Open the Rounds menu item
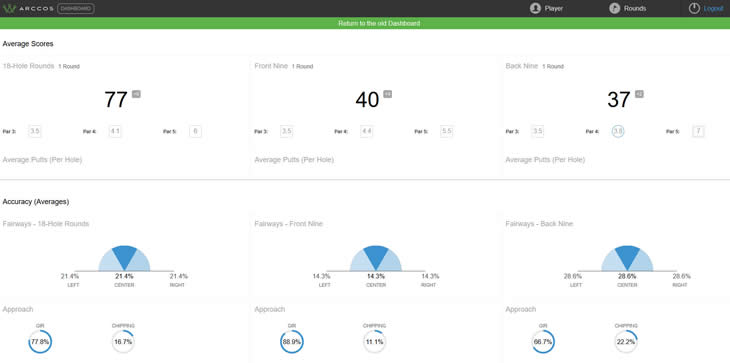Image resolution: width=730 pixels, height=363 pixels. (x=635, y=9)
